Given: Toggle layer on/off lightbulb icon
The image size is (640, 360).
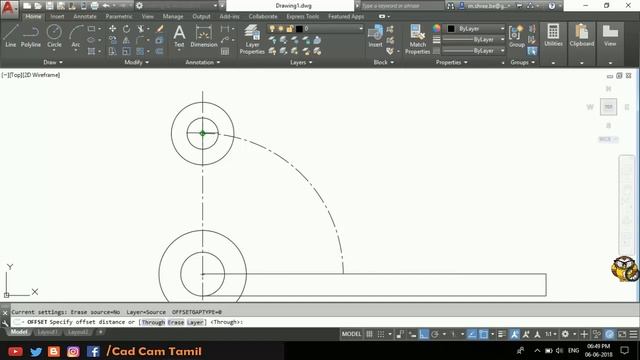Looking at the screenshot, I should point(272,29).
